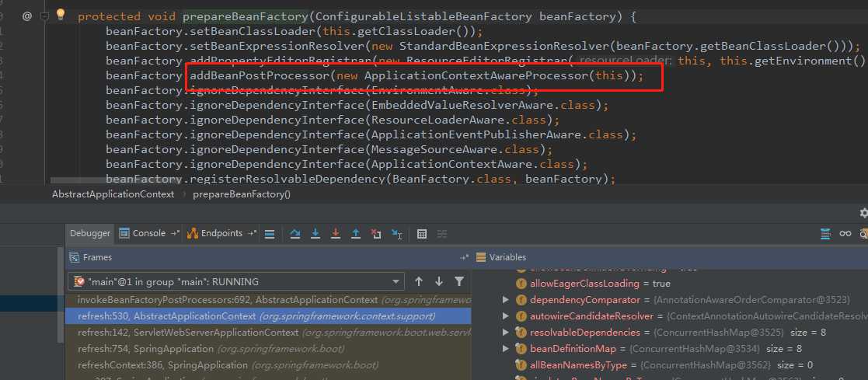The width and height of the screenshot is (868, 380).
Task: Click the Drop Frame icon
Action: pyautogui.click(x=376, y=235)
